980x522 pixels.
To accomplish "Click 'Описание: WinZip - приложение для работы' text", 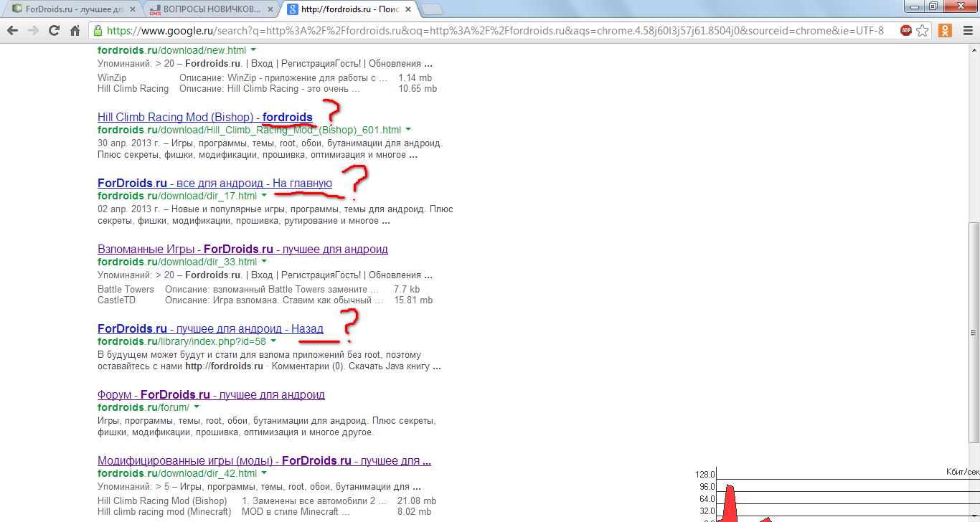I will 283,77.
